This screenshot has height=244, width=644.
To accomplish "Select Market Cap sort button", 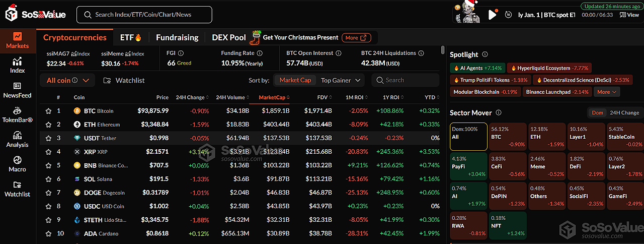I will [295, 80].
